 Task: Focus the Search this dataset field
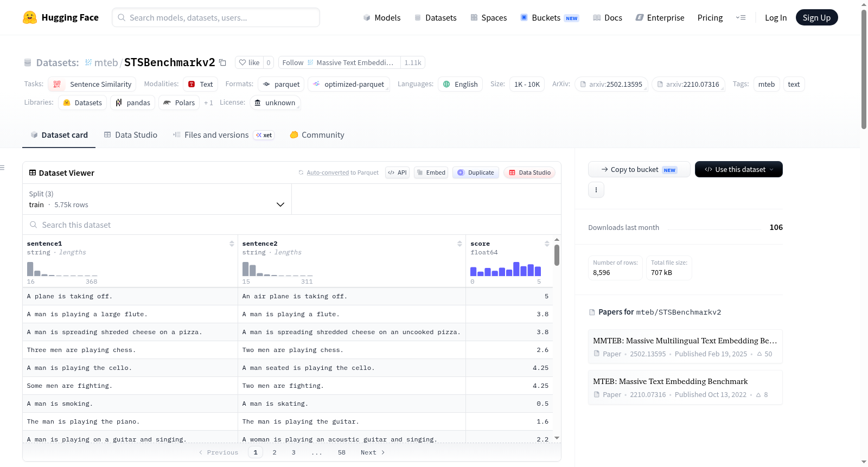(x=292, y=225)
